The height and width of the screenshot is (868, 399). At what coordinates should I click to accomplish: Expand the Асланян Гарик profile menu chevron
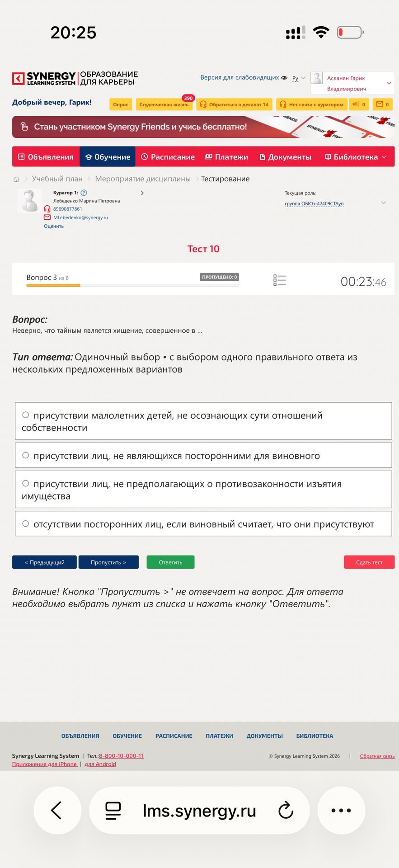pos(389,83)
